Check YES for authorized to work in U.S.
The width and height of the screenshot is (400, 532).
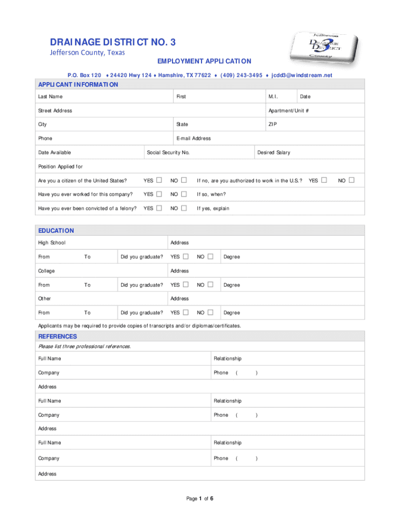pos(324,180)
